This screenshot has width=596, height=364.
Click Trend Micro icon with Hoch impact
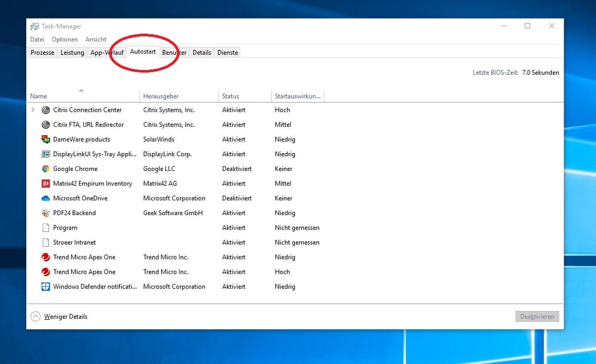pyautogui.click(x=45, y=272)
